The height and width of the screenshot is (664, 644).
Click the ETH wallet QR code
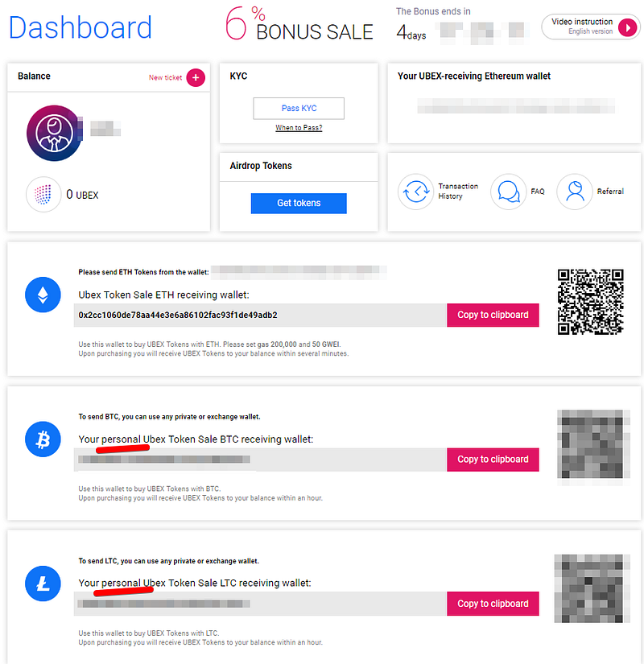[591, 302]
